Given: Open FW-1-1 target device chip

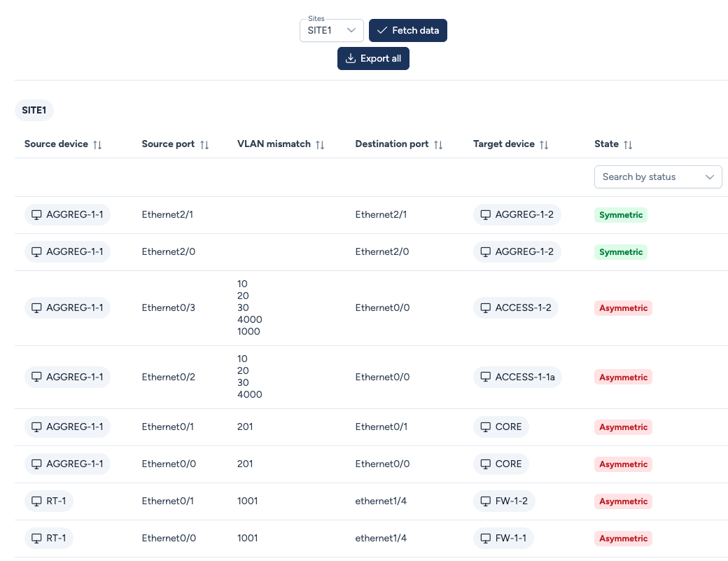Looking at the screenshot, I should 504,539.
